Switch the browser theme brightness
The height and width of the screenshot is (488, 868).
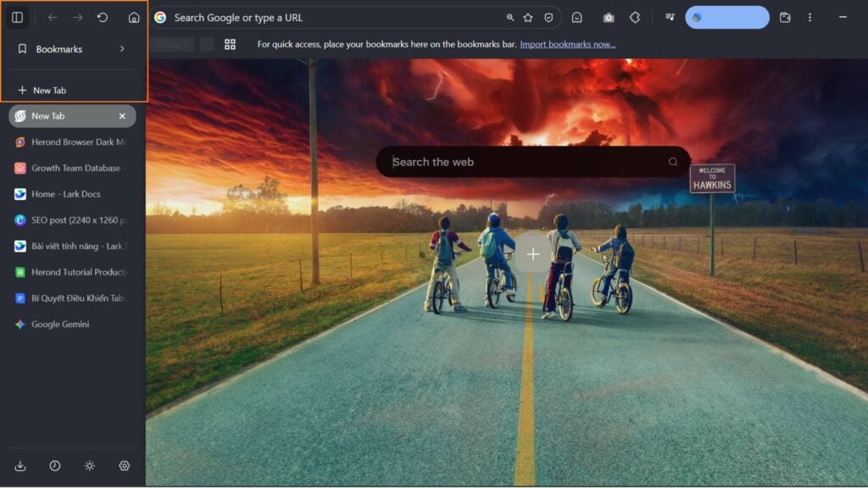click(89, 466)
